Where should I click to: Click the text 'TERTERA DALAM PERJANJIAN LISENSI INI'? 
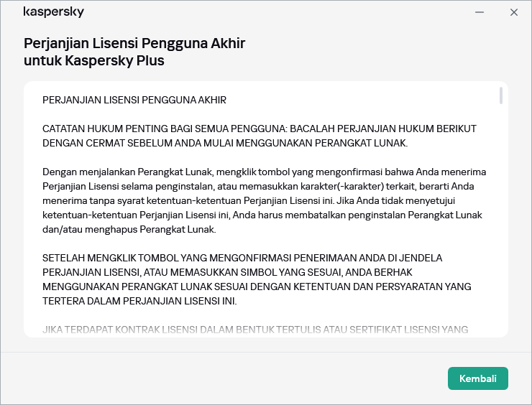(x=139, y=301)
